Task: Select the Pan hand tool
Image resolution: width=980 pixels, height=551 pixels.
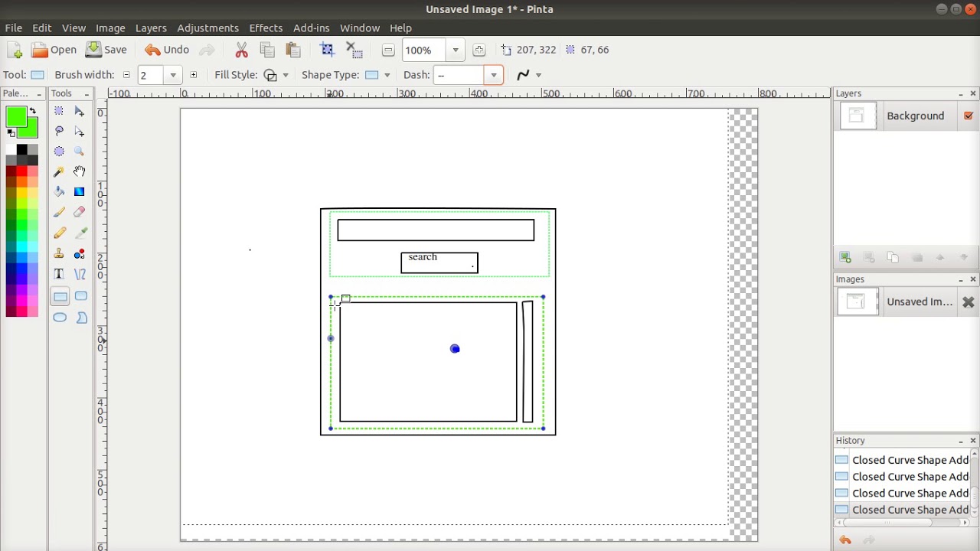Action: pos(80,171)
